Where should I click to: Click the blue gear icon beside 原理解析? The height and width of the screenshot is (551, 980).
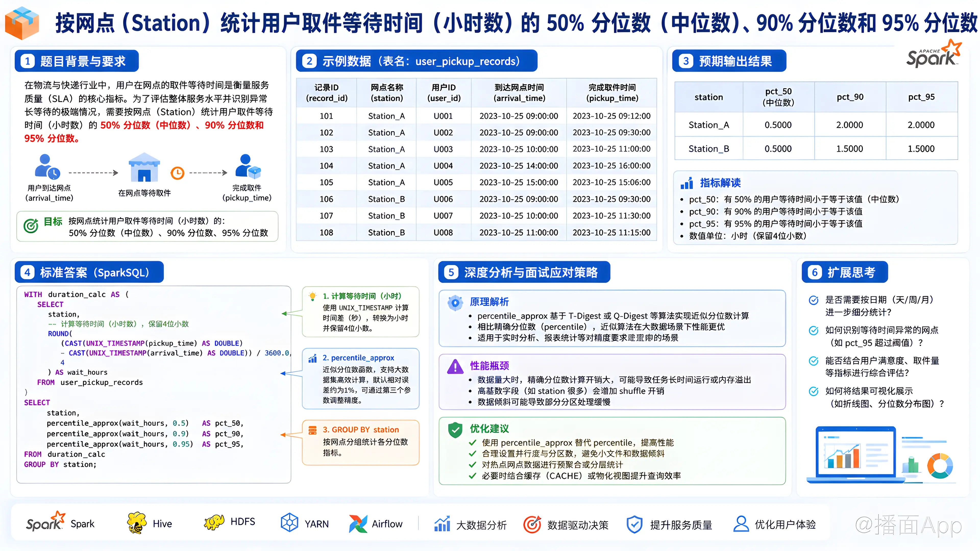coord(455,303)
